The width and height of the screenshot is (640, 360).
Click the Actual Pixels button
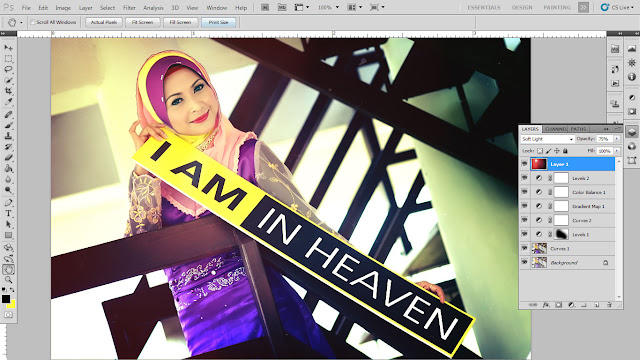pyautogui.click(x=104, y=22)
